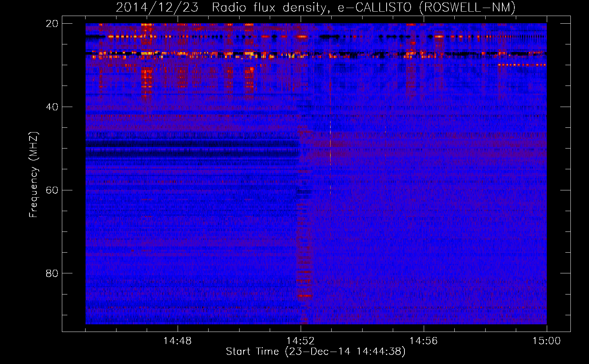Image resolution: width=589 pixels, height=364 pixels.
Task: Click the plot title starting "2014/12/23 Radio flux density"
Action: point(316,7)
